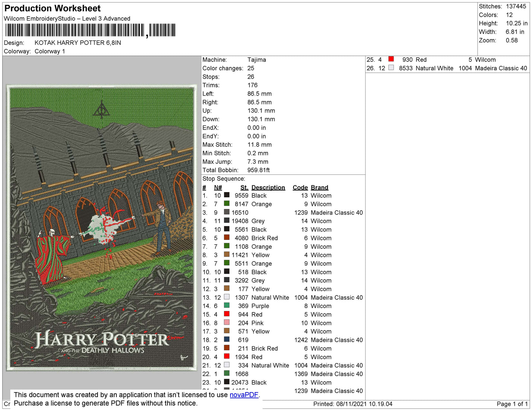The height and width of the screenshot is (411, 532).
Task: Click "Natural White" in stop row 26
Action: [434, 68]
